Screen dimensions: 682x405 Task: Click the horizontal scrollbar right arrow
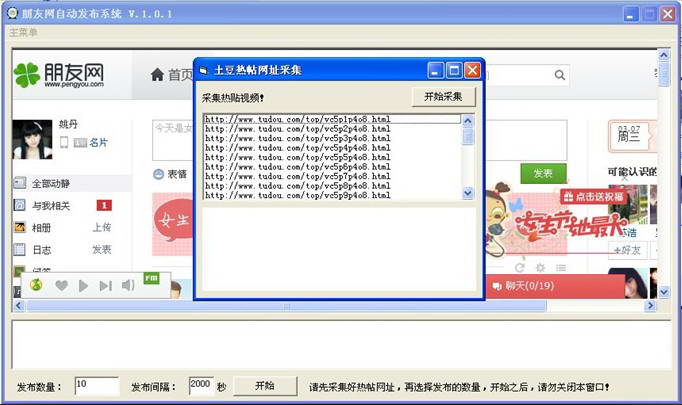650,306
